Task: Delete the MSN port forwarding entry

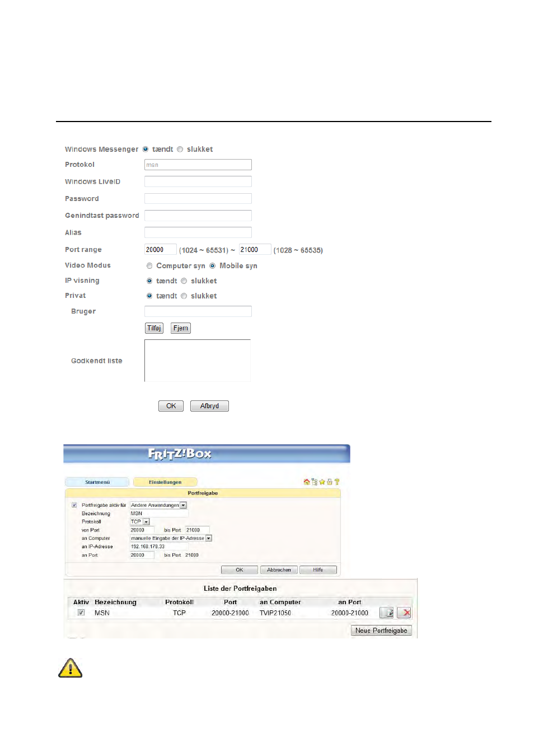Action: [x=404, y=613]
